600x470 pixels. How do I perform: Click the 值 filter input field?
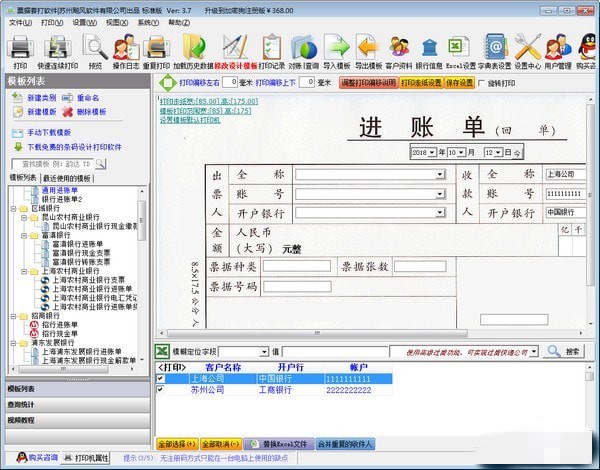click(x=335, y=351)
